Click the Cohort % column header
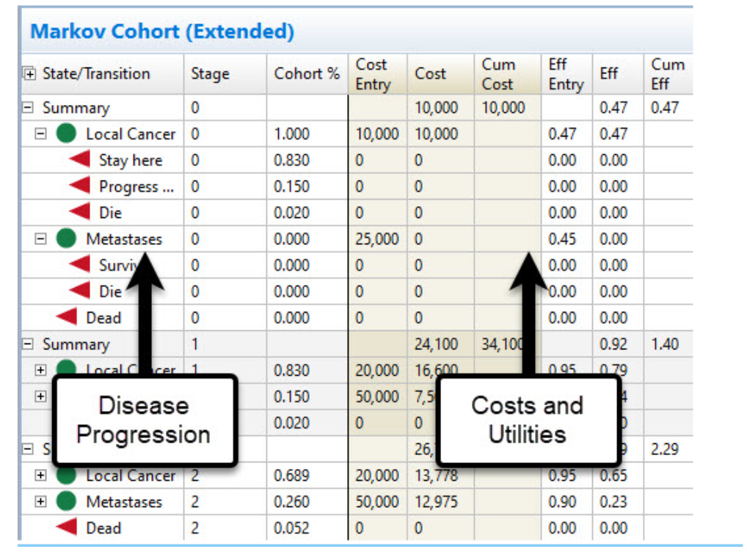Viewport: 747px width, 560px height. pos(307,74)
